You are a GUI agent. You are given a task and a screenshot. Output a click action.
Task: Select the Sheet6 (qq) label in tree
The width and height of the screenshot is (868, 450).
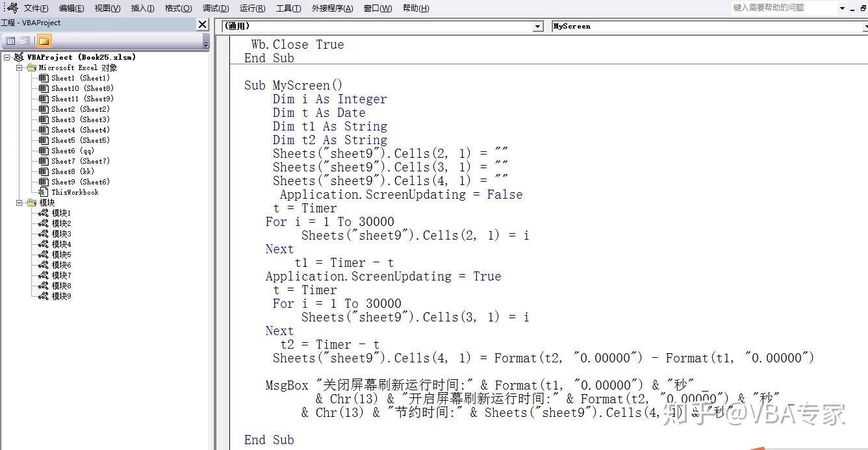(73, 151)
